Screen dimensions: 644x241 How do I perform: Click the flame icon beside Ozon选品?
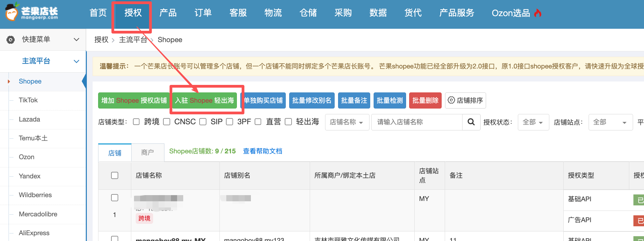pos(538,13)
